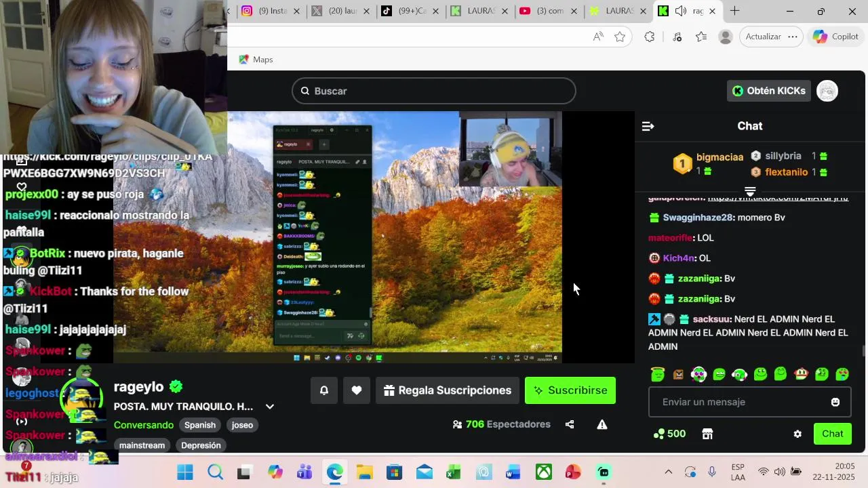Select the angel halo green emote
The height and width of the screenshot is (488, 868).
657,373
